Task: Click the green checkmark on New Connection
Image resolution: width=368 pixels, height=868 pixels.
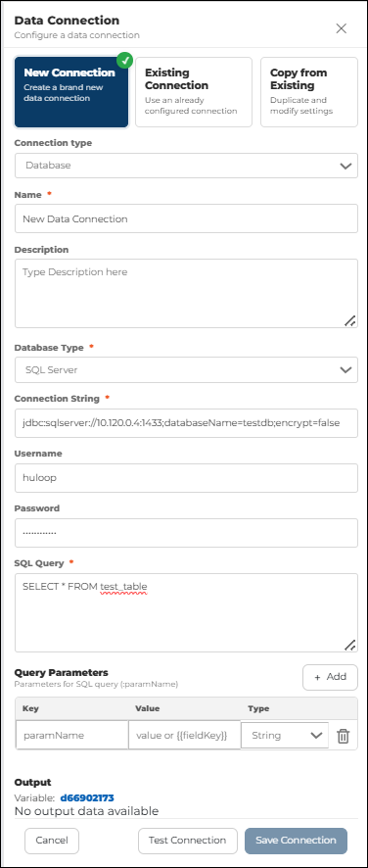Action: pos(125,60)
